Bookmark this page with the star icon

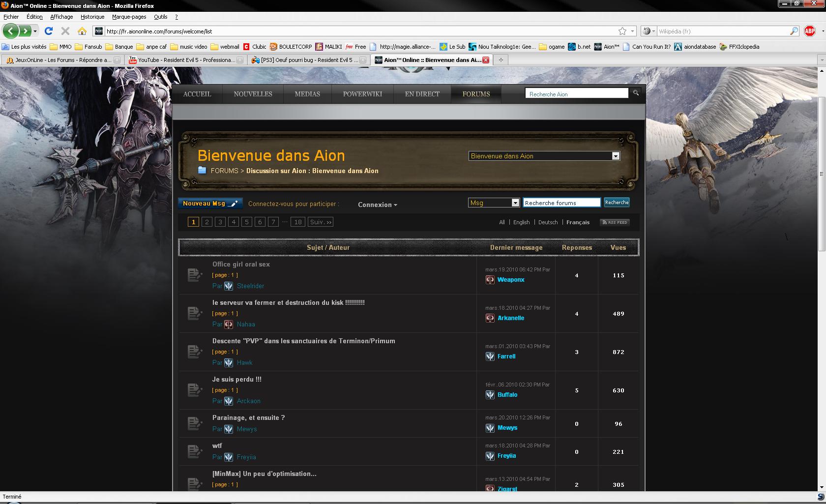click(x=622, y=31)
